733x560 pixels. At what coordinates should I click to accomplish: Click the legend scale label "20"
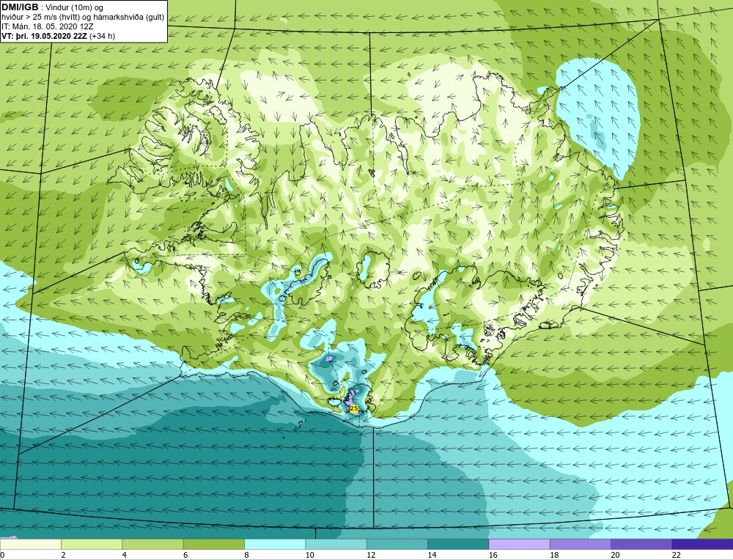tap(615, 555)
